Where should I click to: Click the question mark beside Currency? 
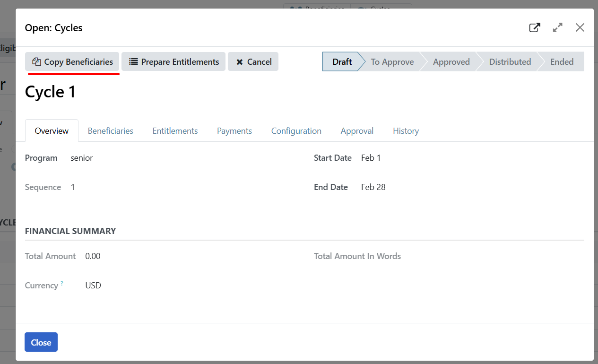62,284
